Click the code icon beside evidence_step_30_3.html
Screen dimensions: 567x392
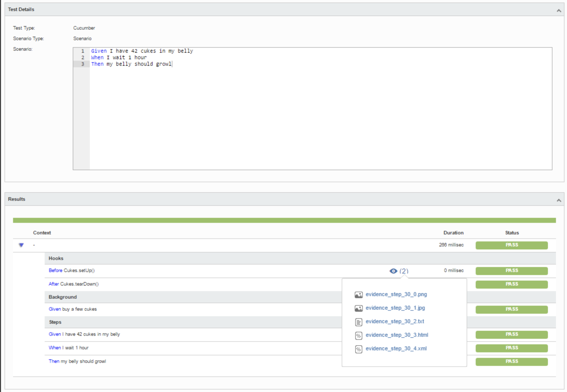[x=359, y=336]
